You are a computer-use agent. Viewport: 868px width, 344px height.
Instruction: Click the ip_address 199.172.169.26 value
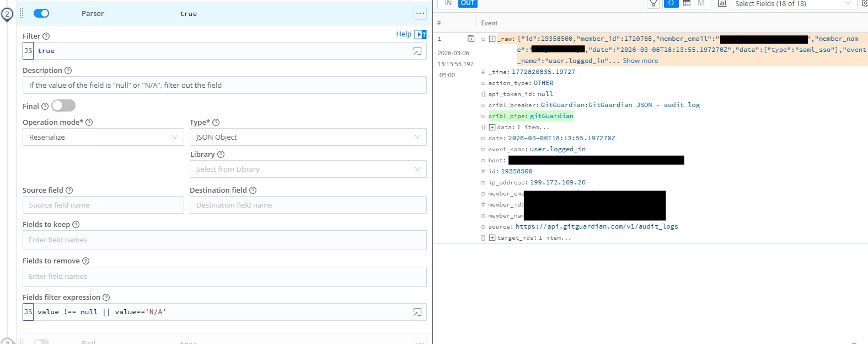[x=558, y=182]
